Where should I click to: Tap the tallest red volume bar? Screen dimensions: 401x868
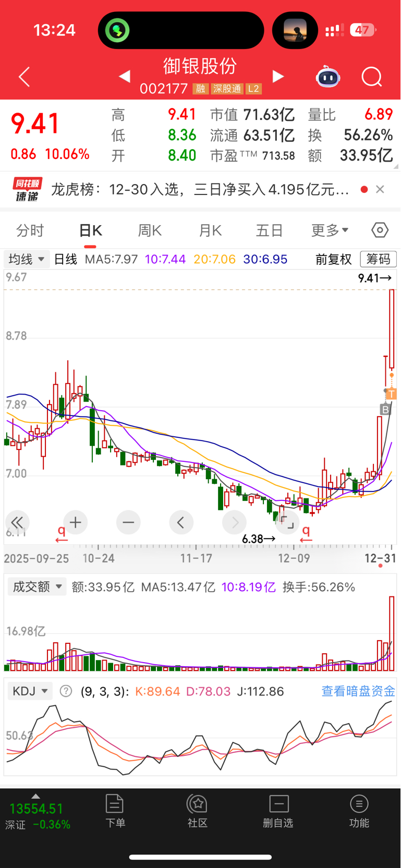pos(392,633)
